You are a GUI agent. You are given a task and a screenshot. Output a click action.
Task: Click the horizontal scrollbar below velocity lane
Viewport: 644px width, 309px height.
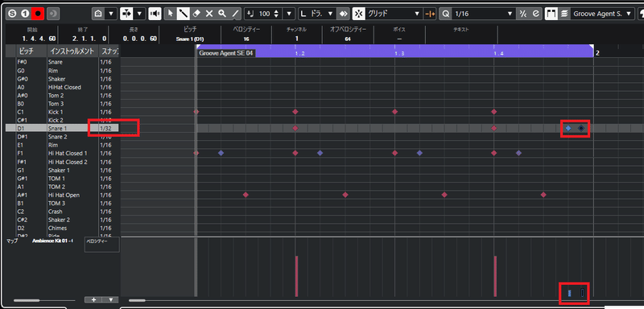click(137, 300)
